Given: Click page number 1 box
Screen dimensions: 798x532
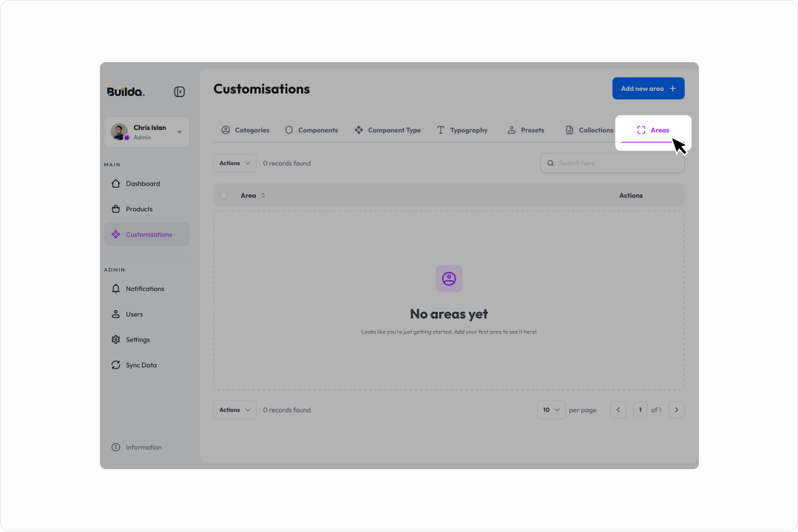Looking at the screenshot, I should [x=640, y=410].
